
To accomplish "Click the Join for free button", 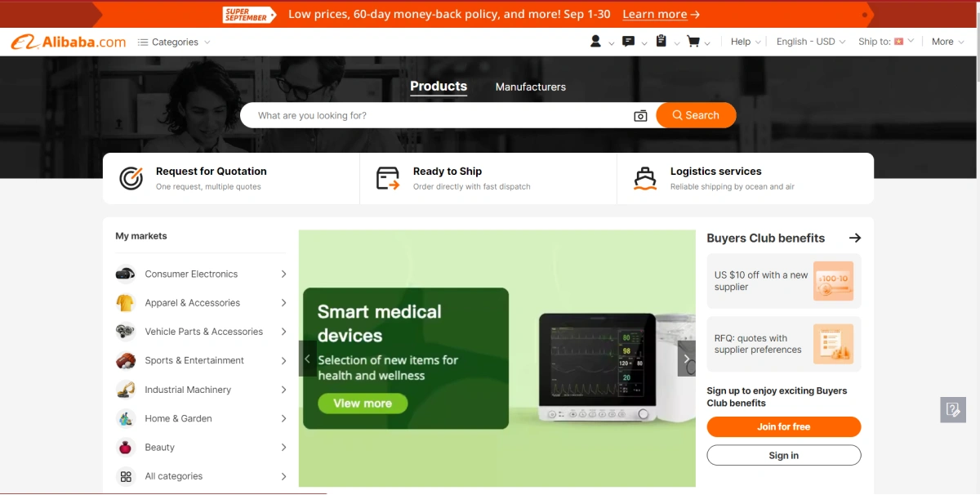I will [784, 426].
